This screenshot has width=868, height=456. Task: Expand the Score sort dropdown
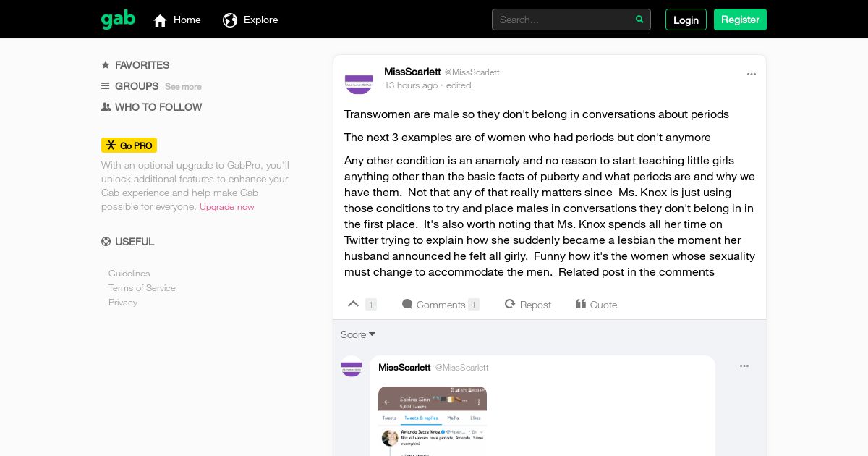pos(358,334)
